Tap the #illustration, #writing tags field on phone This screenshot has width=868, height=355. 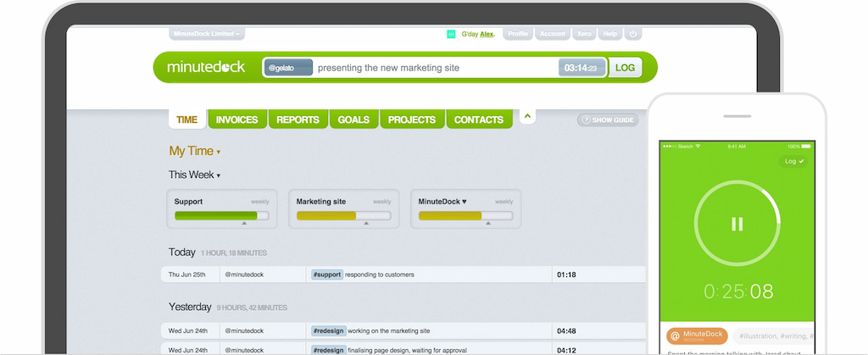tap(773, 336)
